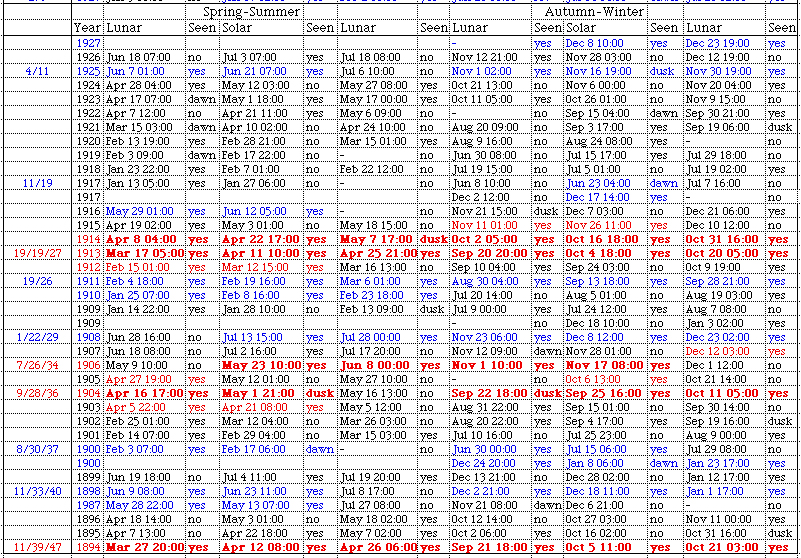801x558 pixels.
Task: Select the red Nov 26 11:00 solar entry
Action: click(x=598, y=226)
